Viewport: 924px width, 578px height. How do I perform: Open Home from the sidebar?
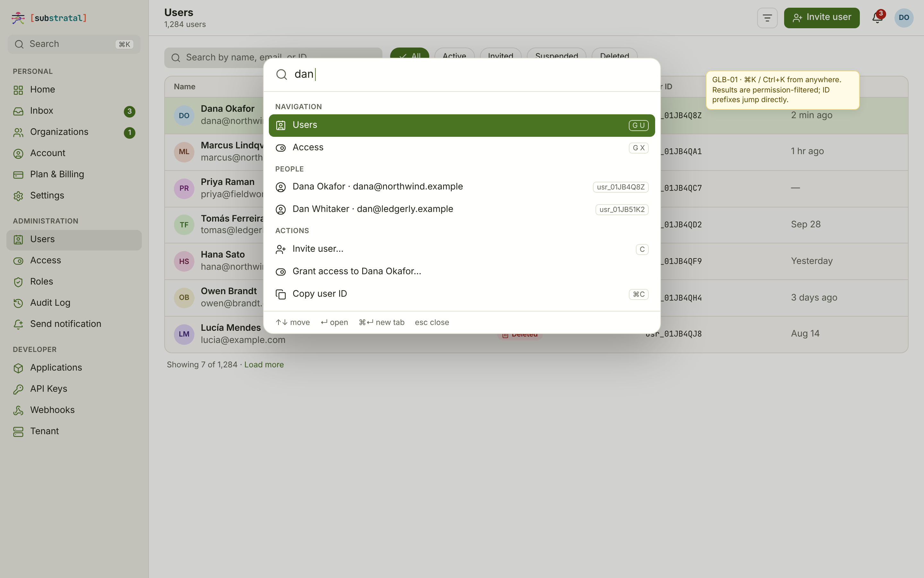[x=74, y=90]
